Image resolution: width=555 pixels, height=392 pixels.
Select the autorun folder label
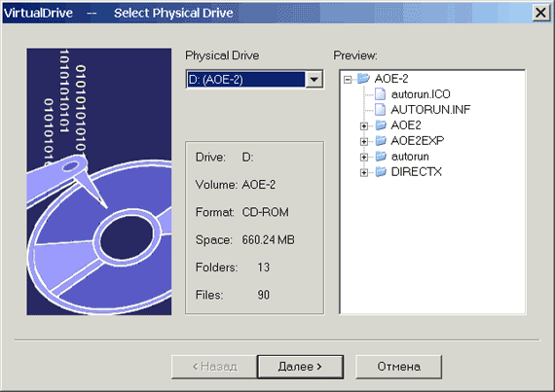pyautogui.click(x=410, y=157)
